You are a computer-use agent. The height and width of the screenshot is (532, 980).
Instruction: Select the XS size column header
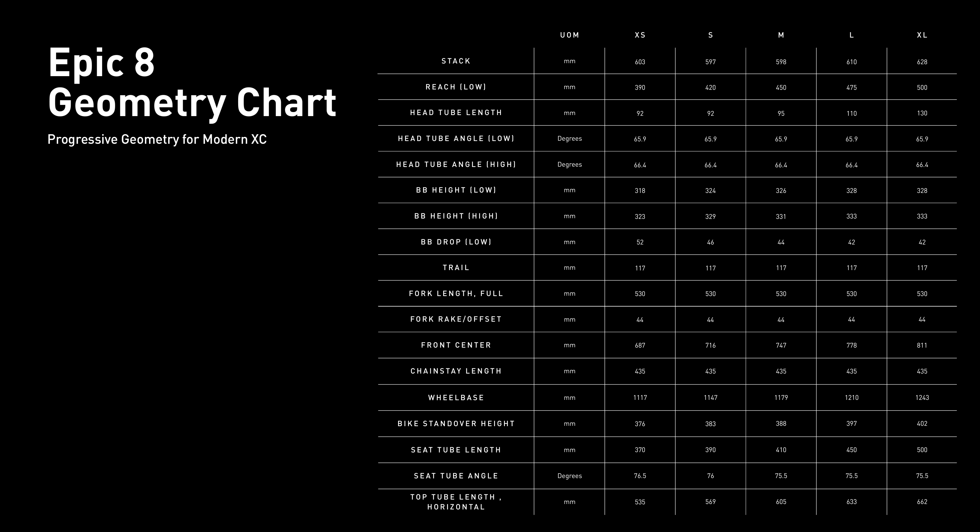pyautogui.click(x=640, y=36)
